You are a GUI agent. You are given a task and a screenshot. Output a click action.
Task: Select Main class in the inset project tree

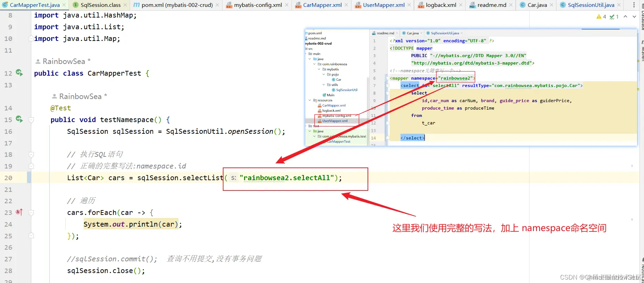(x=330, y=95)
